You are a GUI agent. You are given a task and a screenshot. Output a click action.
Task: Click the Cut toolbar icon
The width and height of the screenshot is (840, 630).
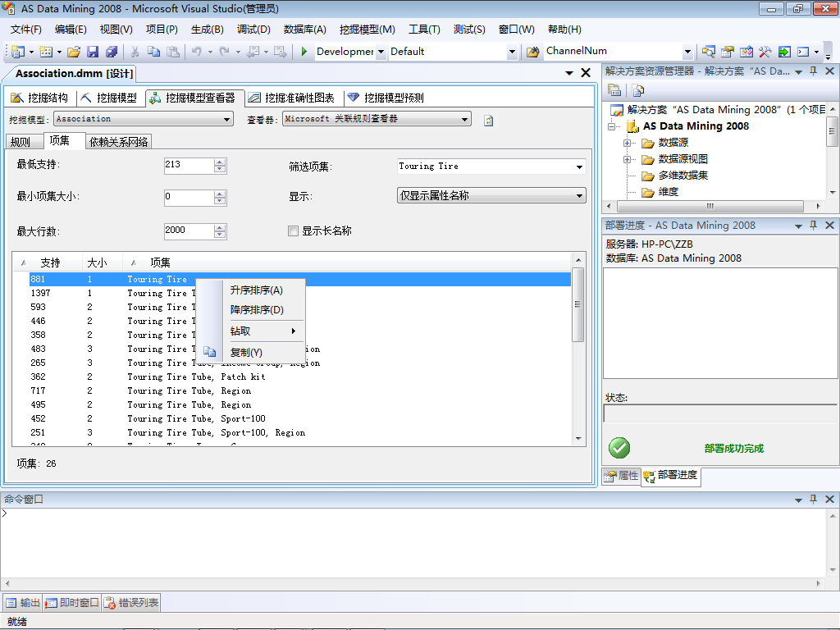[x=135, y=52]
